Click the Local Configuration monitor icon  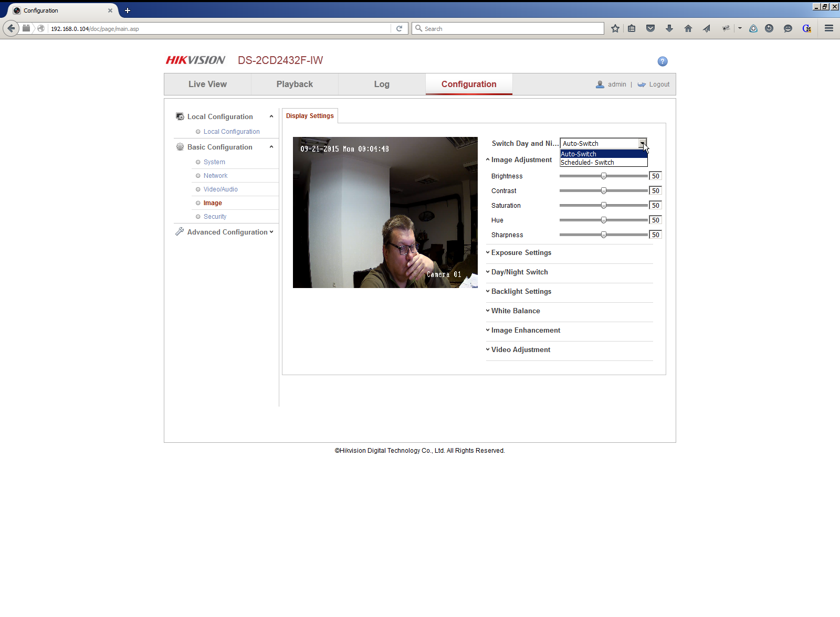[x=180, y=116]
